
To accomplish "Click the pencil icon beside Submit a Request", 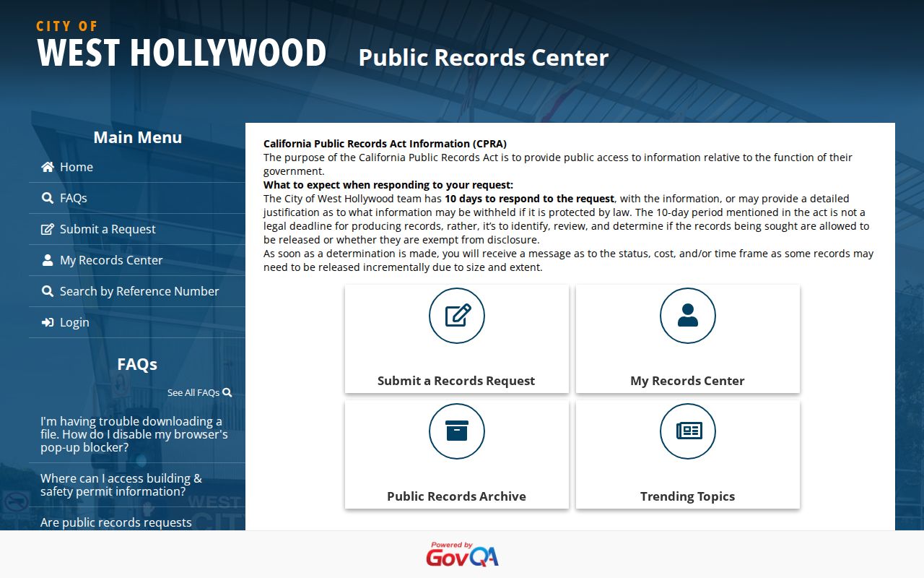I will 48,229.
